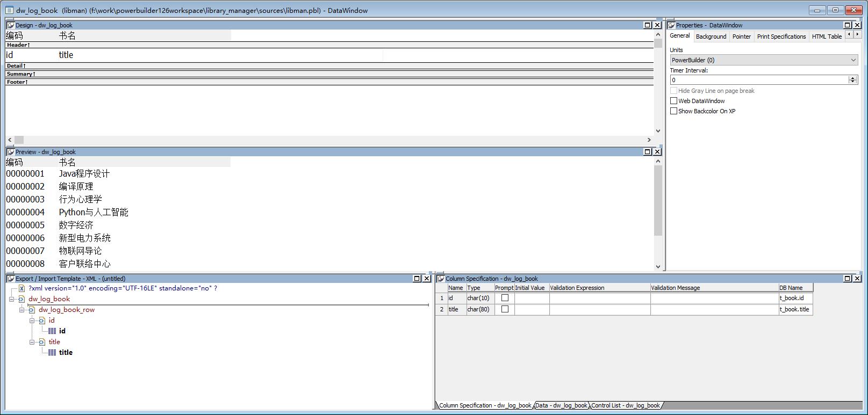
Task: Maximize the Export/Import Template pane
Action: [417, 279]
